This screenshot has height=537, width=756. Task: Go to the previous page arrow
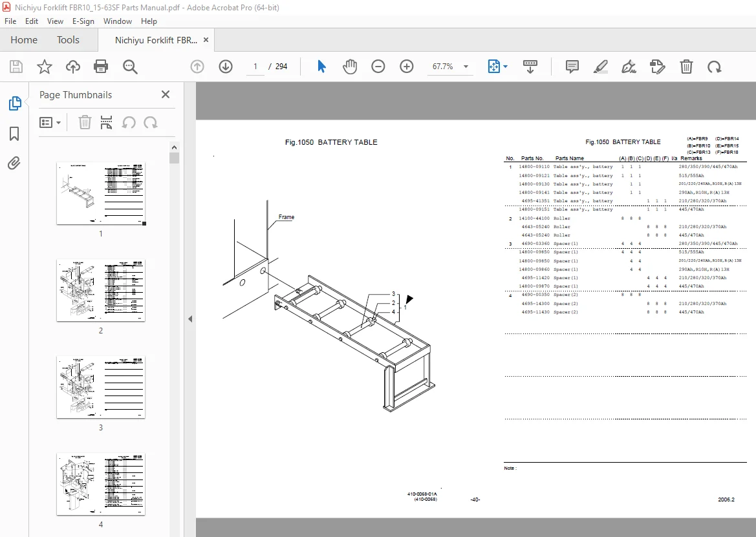[197, 67]
